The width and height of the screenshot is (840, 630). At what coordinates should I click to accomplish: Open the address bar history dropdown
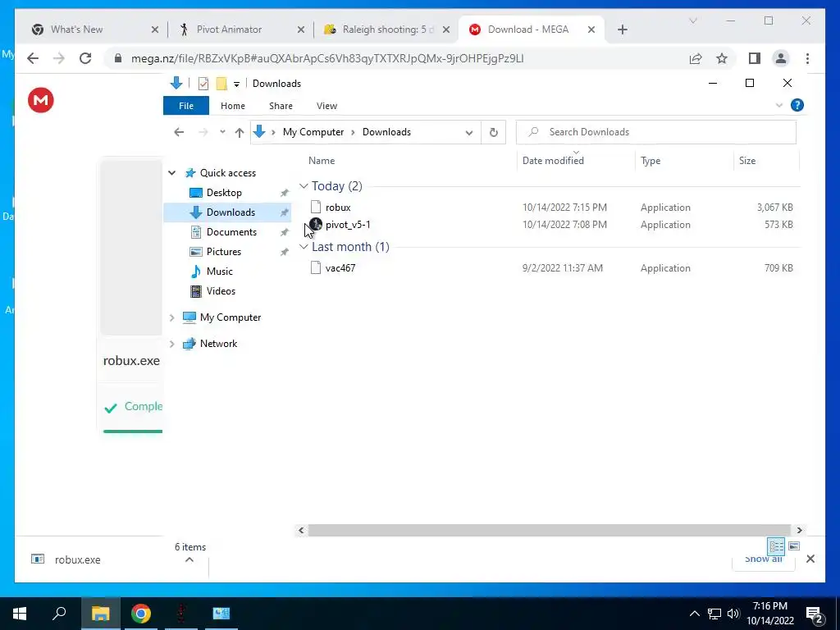(x=468, y=132)
